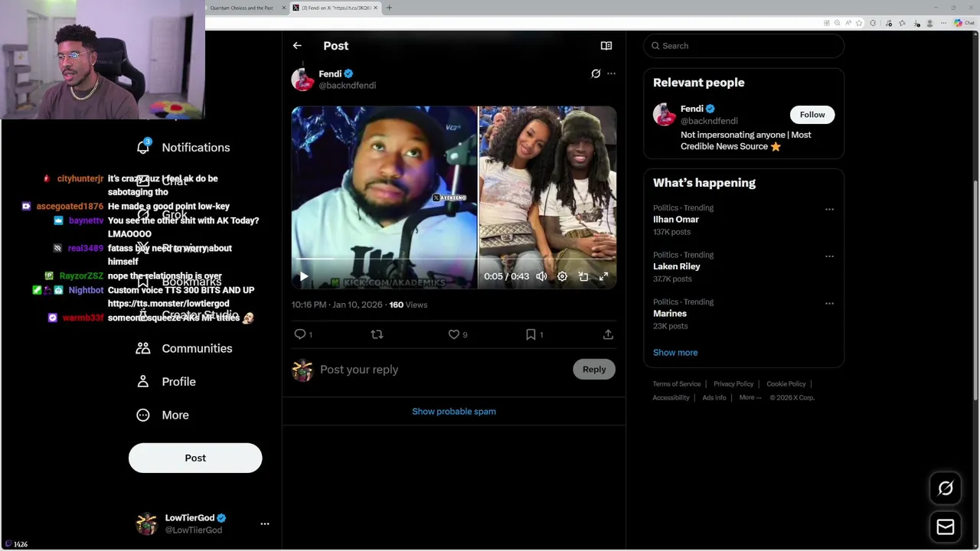Open Ads info footer link

pos(714,398)
